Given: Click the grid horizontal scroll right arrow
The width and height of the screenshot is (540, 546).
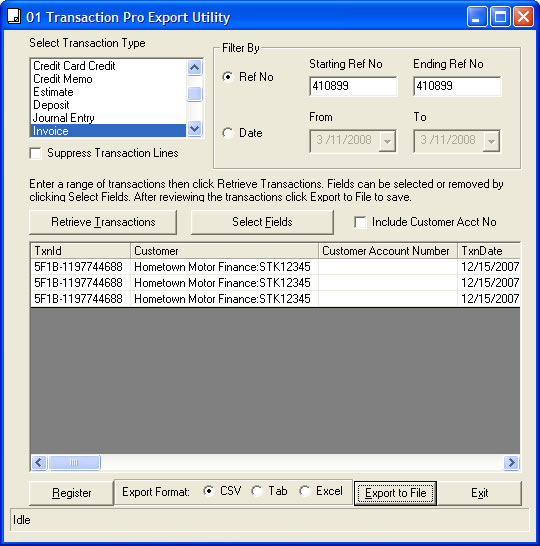Looking at the screenshot, I should pyautogui.click(x=511, y=462).
